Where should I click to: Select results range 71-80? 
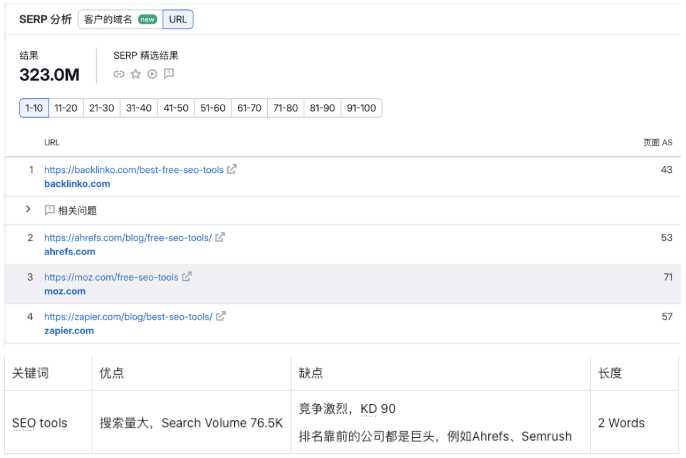[x=286, y=108]
